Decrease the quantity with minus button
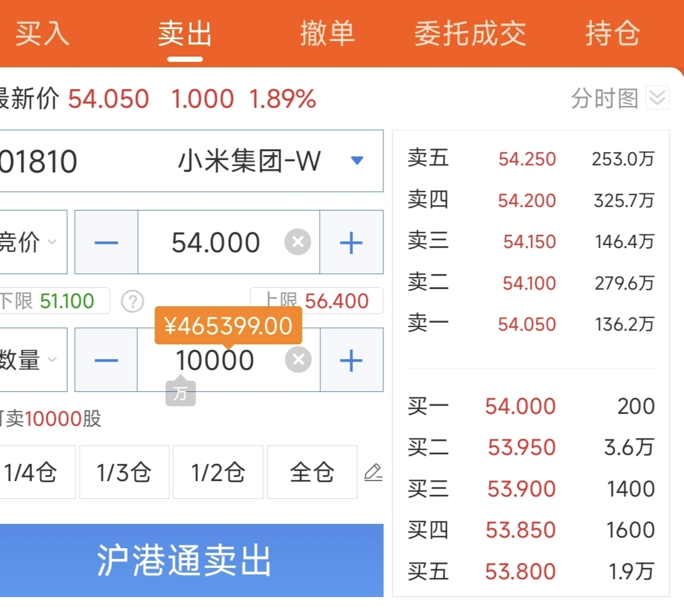 pos(106,360)
